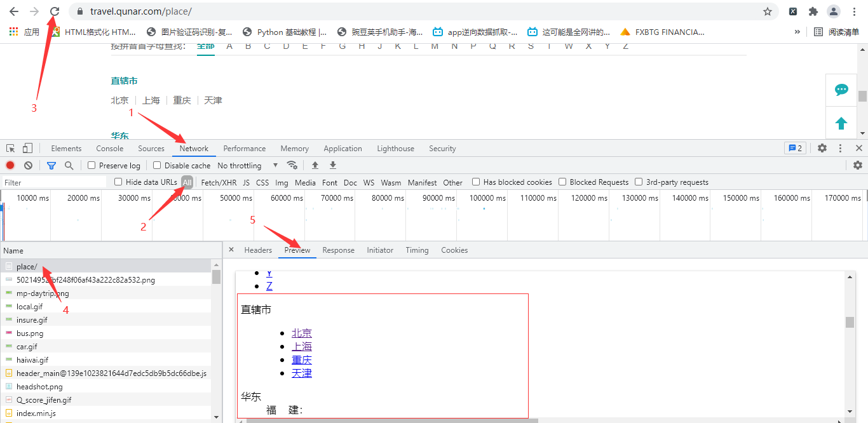The image size is (868, 423).
Task: Check 3rd-party requests checkbox
Action: (x=639, y=182)
